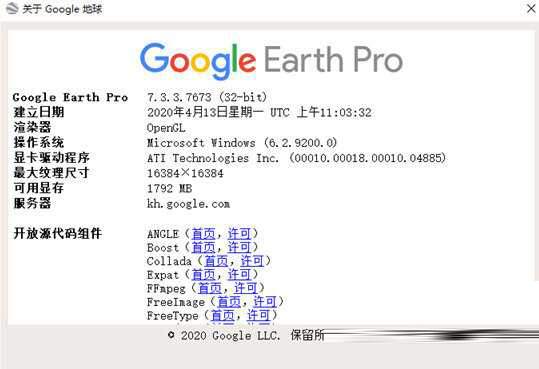Open the Collada homepage link
Viewport: 539px width, 369px height.
pyautogui.click(x=216, y=261)
